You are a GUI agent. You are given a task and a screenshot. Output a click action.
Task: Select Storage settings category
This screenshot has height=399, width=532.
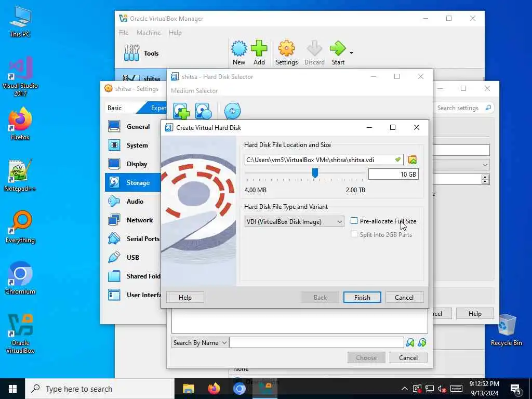133,182
